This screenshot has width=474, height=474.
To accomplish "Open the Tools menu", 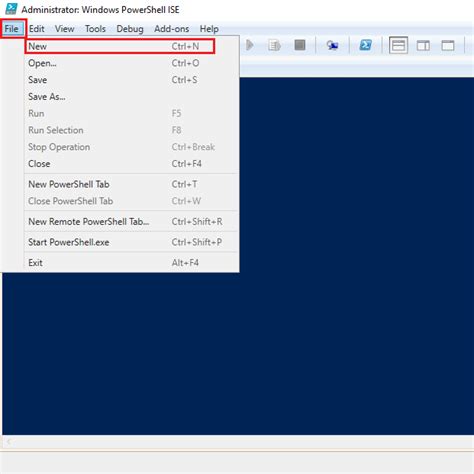I will tap(95, 29).
